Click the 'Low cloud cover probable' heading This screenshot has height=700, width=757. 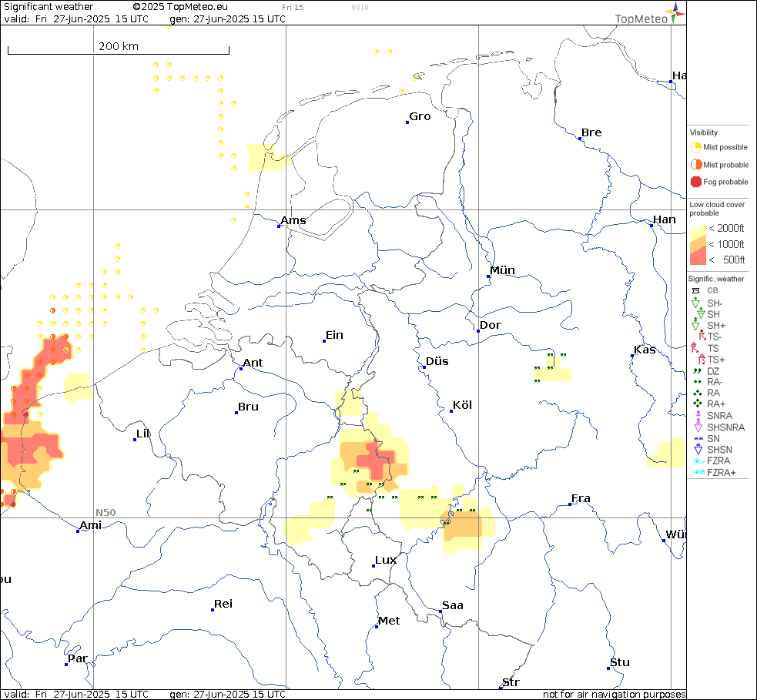coord(717,209)
